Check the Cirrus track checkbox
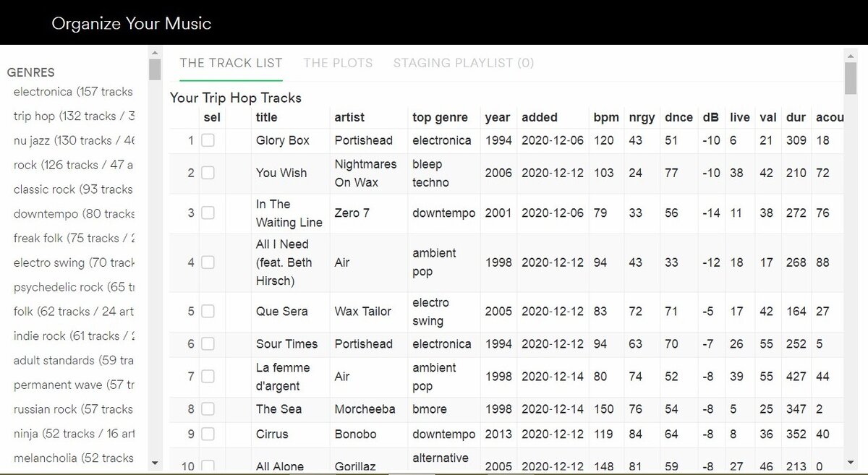Image resolution: width=868 pixels, height=475 pixels. point(208,434)
